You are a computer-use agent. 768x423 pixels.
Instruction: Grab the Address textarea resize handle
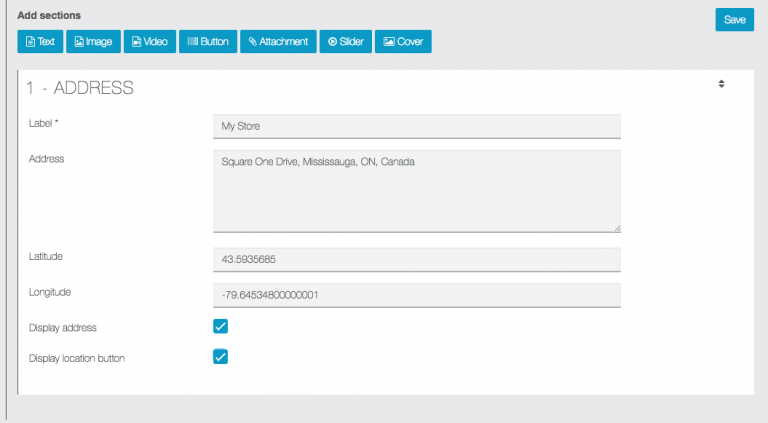[x=616, y=228]
